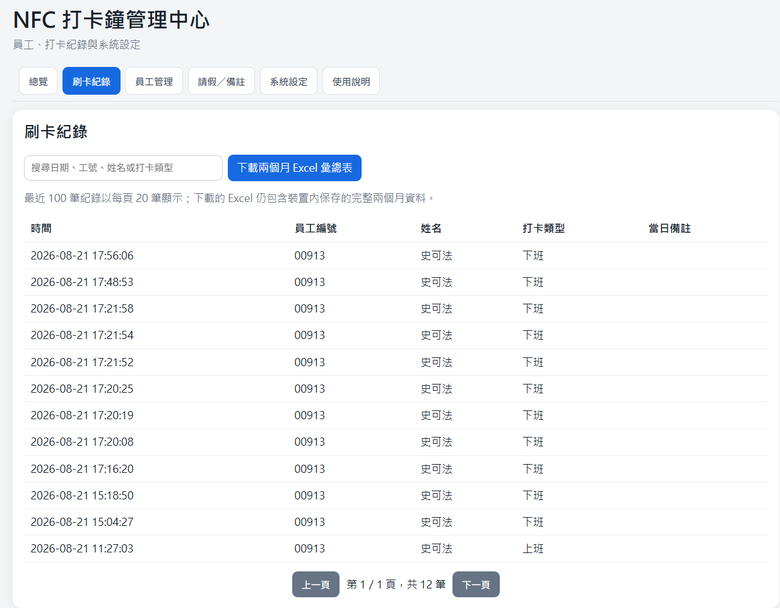780x608 pixels.
Task: Click name 史可法 in the 15:04:27 row
Action: click(436, 522)
